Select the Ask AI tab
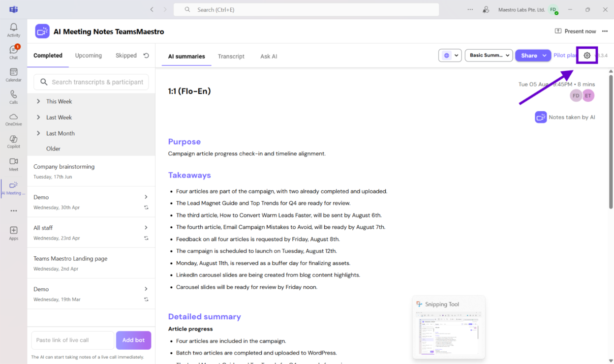The width and height of the screenshot is (614, 364). 269,56
